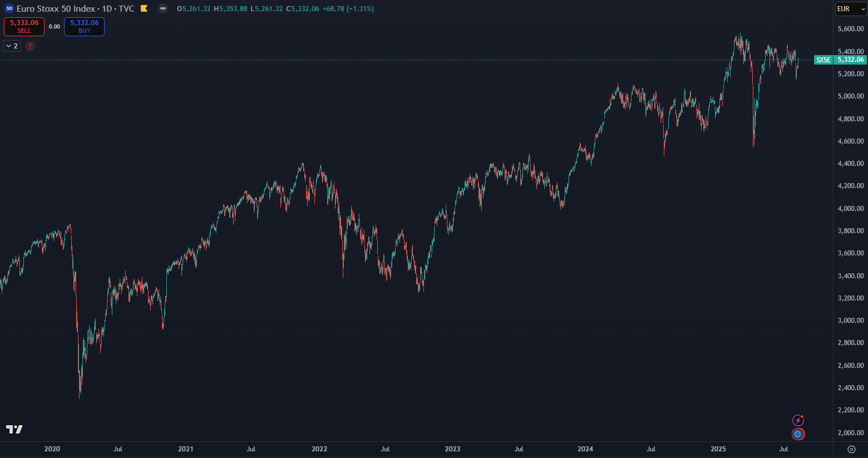Click the EU flag events icon
Screen dimensions: 868x458
pyautogui.click(x=798, y=434)
